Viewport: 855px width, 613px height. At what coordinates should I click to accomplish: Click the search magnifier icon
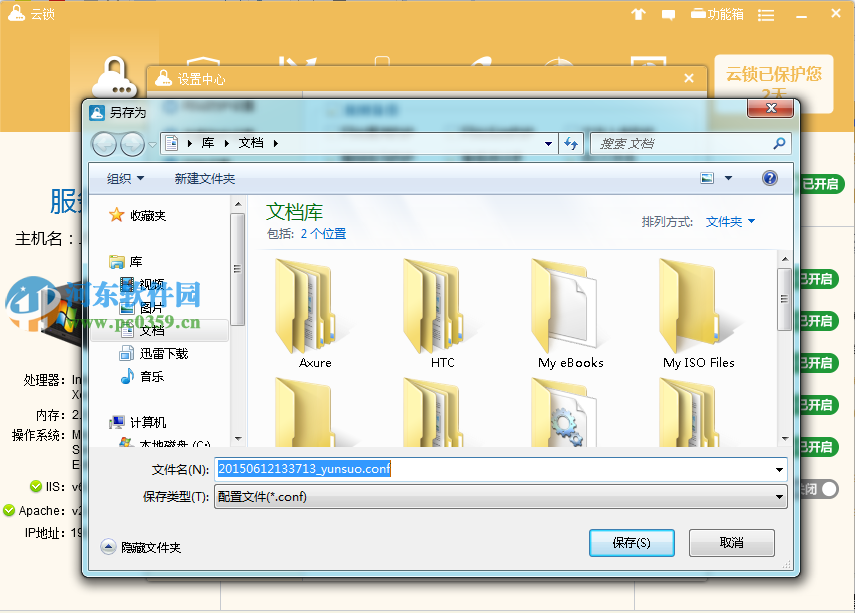[779, 143]
